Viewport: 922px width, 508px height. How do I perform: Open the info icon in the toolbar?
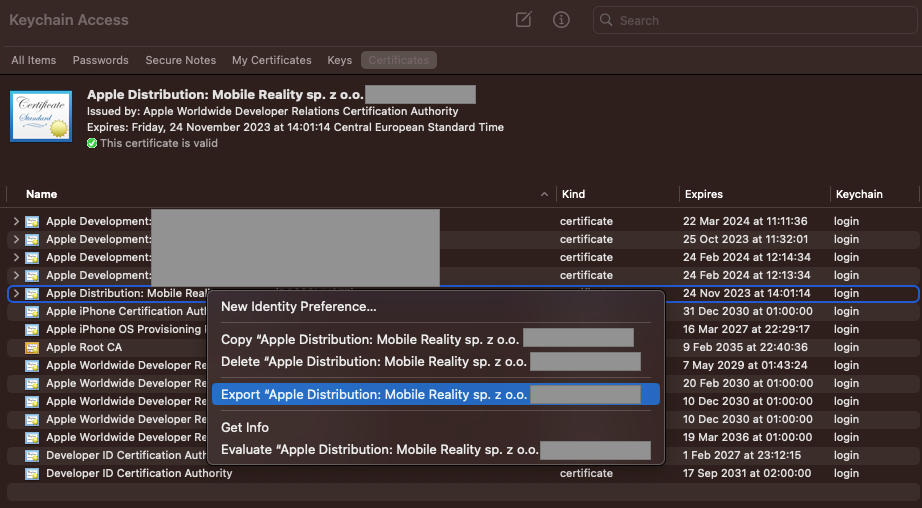coord(561,19)
